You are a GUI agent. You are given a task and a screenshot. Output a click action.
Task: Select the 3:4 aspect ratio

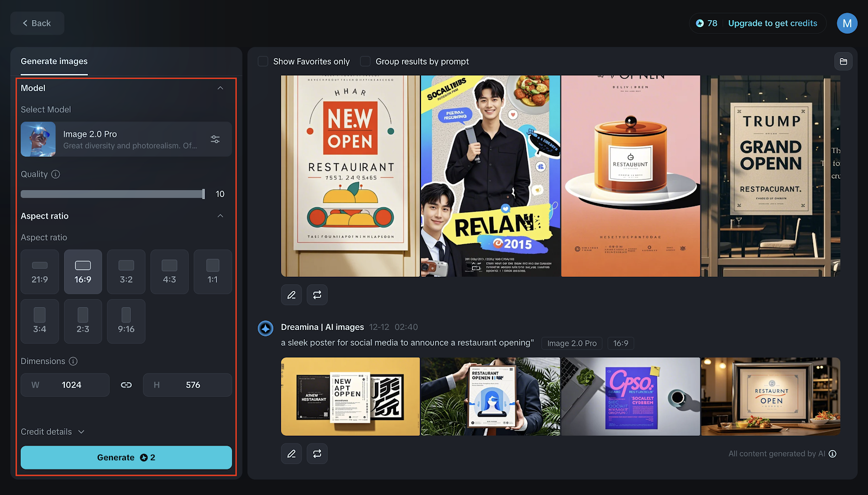(40, 321)
